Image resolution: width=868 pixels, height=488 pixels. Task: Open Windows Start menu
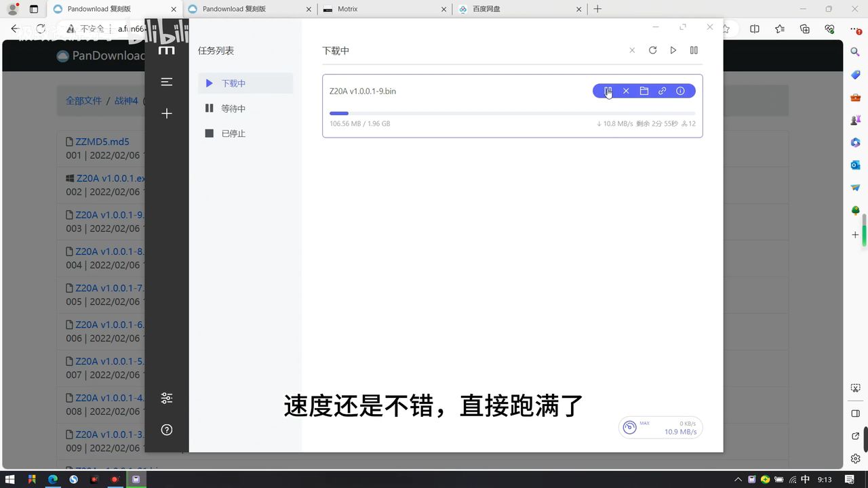(10, 479)
